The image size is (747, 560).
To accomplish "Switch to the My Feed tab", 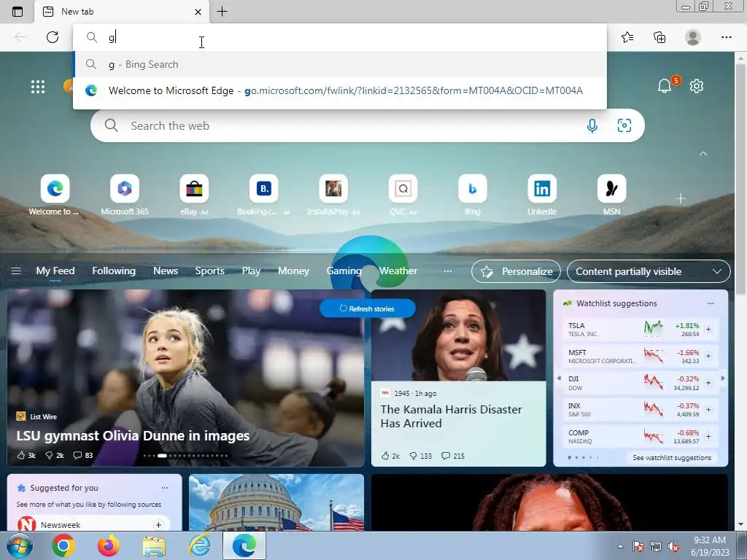I will [x=55, y=271].
